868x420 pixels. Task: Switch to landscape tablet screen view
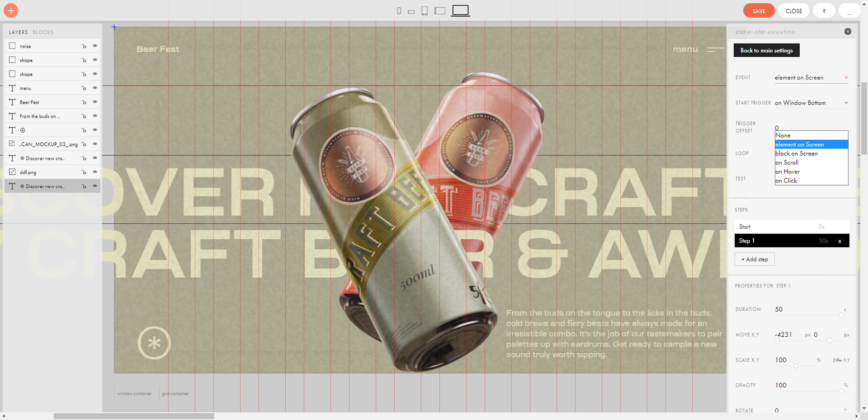440,11
